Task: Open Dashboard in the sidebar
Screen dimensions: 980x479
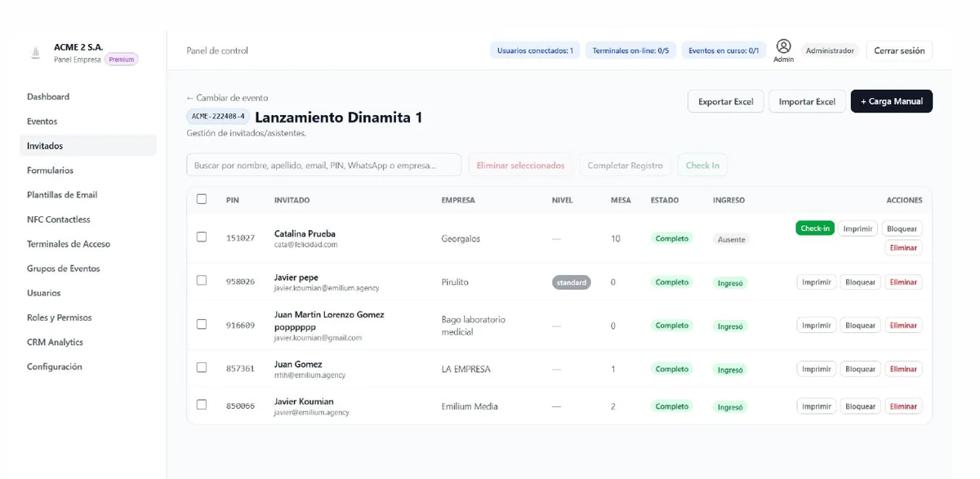Action: point(88,96)
